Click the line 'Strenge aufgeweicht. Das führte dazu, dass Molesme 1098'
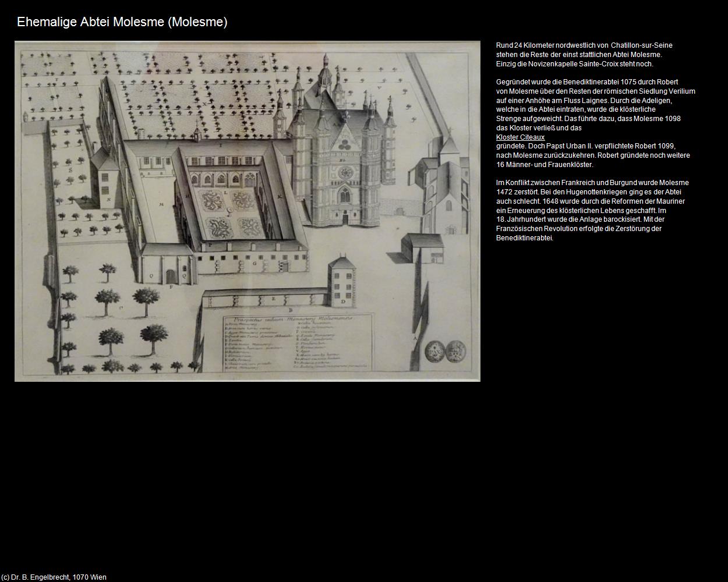 pyautogui.click(x=588, y=119)
